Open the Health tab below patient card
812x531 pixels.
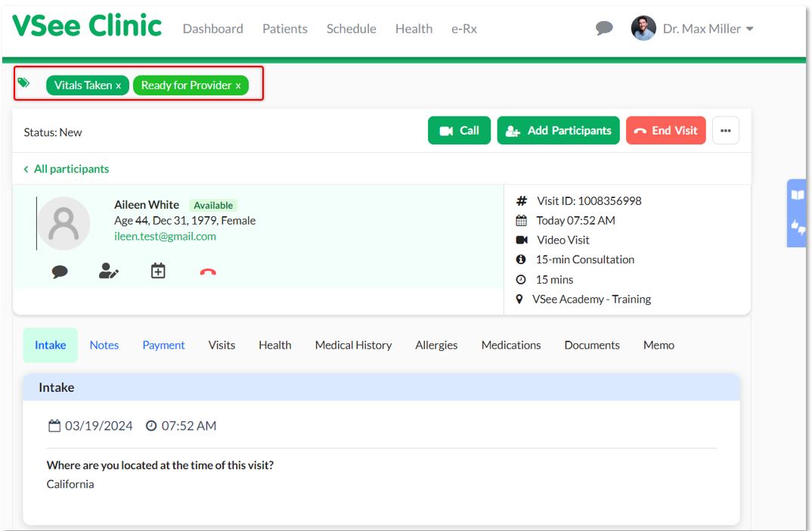(275, 345)
